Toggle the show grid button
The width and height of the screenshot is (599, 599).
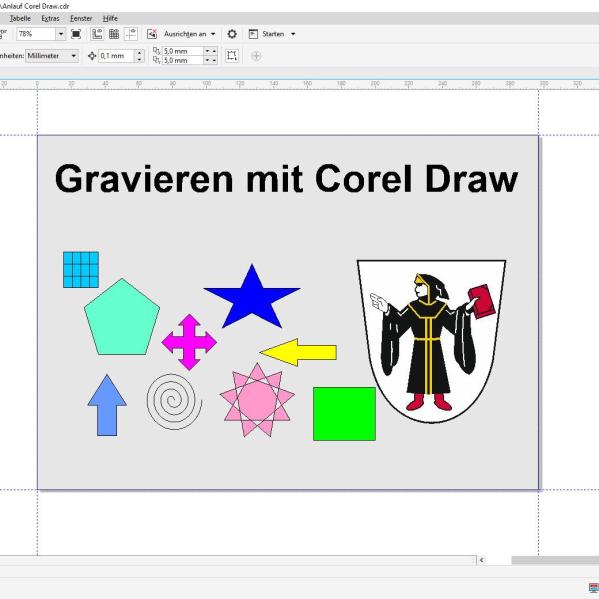[x=114, y=34]
